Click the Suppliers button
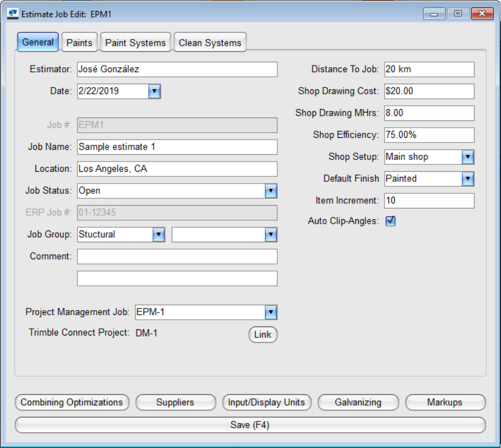 pos(176,402)
